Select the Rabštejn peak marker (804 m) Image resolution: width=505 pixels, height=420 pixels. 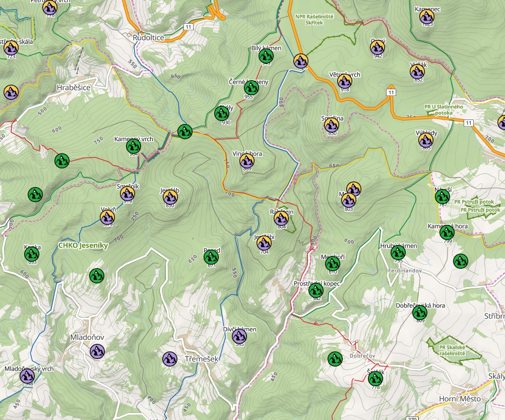(280, 218)
